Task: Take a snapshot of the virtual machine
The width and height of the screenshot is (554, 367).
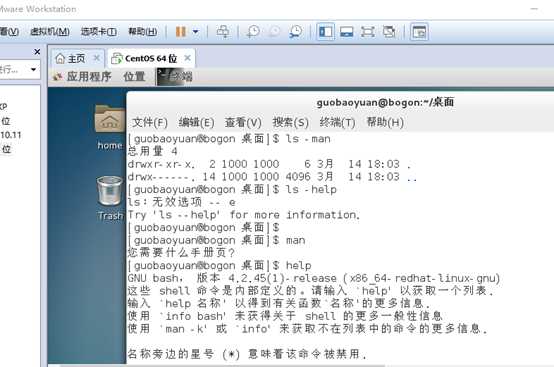Action: coord(253,32)
